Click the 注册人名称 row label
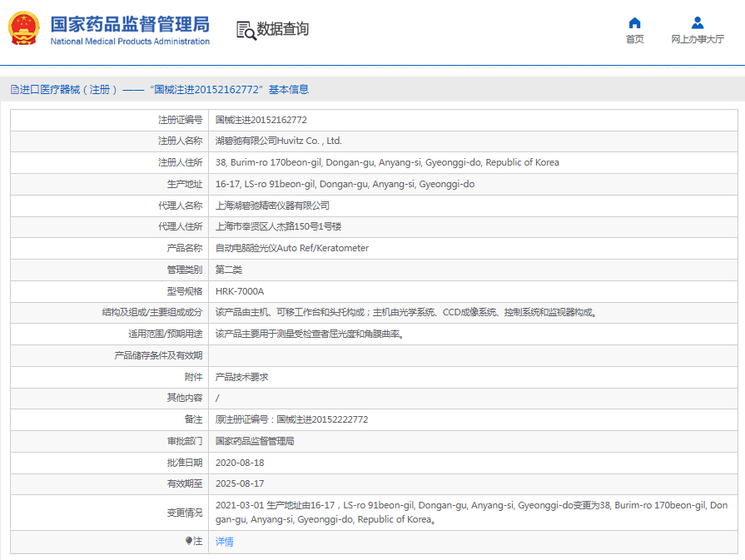The width and height of the screenshot is (745, 560). [180, 141]
